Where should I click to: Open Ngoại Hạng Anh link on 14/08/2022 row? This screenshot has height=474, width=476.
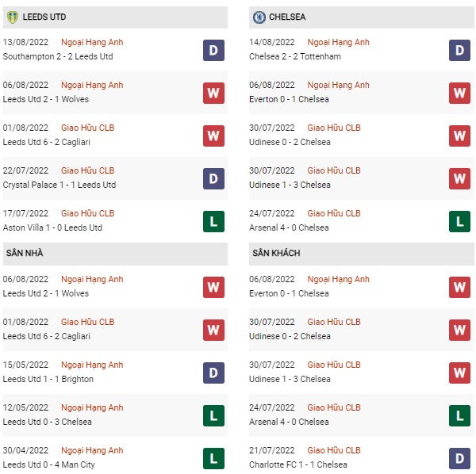[x=338, y=43]
